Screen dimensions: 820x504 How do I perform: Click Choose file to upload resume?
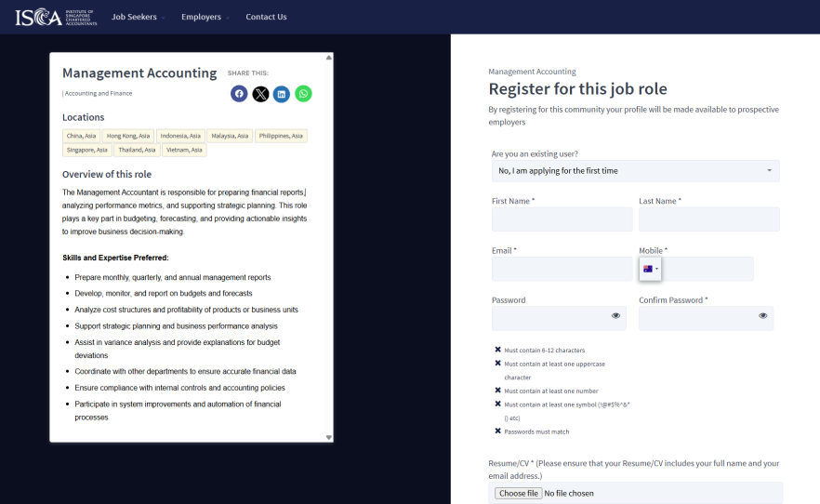518,493
